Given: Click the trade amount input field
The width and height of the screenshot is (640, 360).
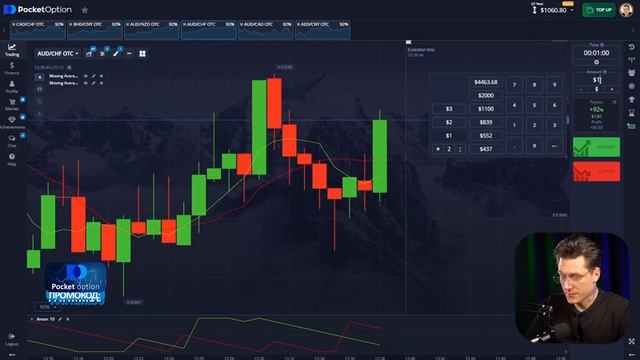Looking at the screenshot, I should click(x=596, y=80).
